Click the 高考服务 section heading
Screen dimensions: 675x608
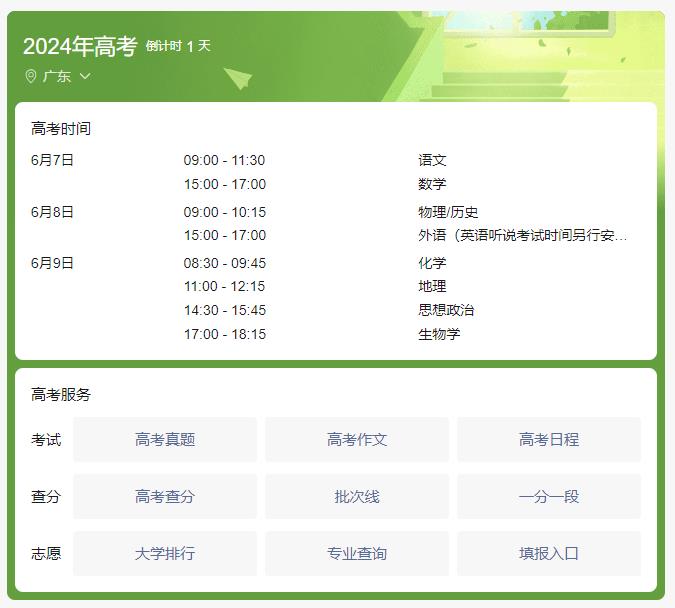[x=61, y=394]
